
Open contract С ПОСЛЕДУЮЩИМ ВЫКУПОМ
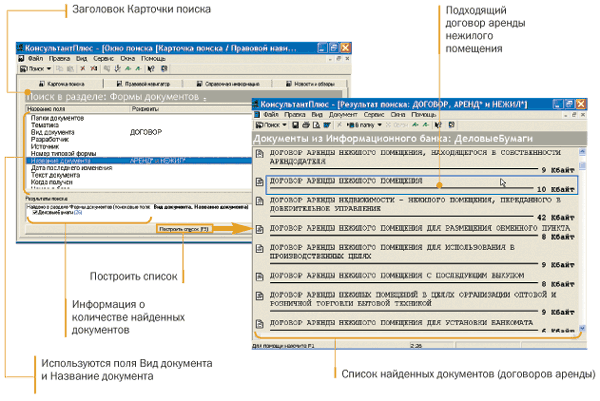click(x=397, y=275)
